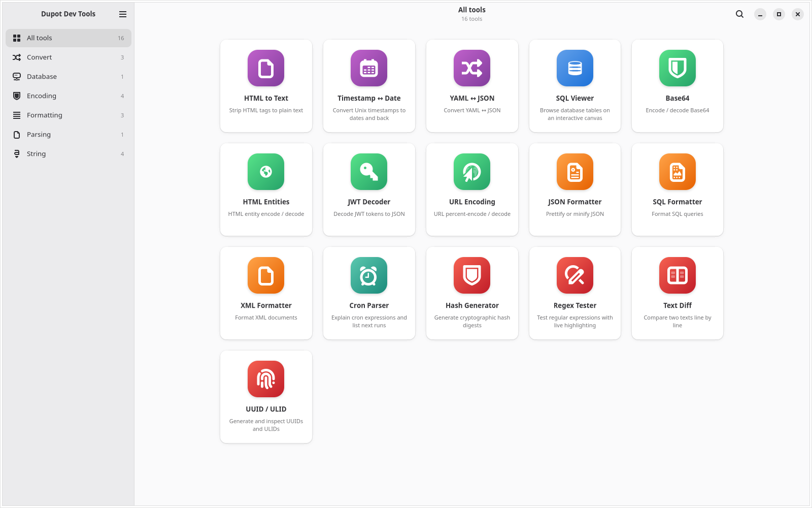Select All tools in the sidebar

coord(69,38)
